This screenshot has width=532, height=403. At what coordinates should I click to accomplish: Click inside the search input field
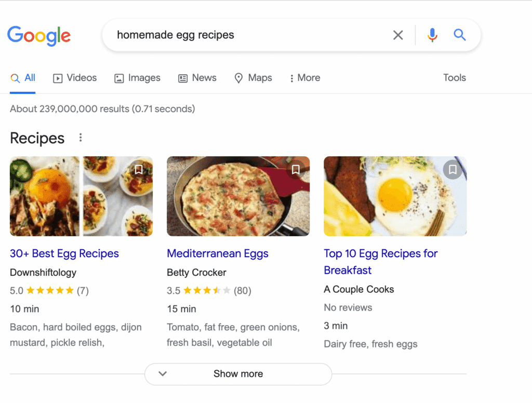(234, 35)
